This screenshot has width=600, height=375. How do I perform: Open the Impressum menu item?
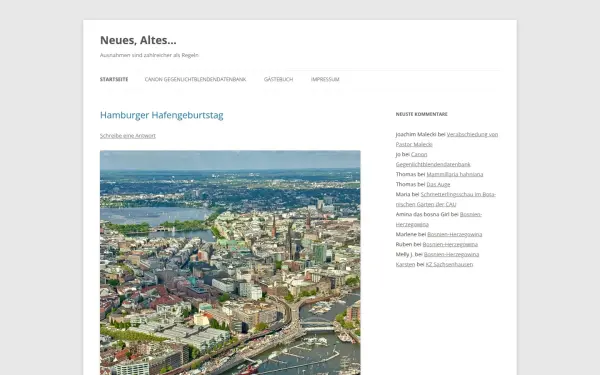click(x=325, y=79)
